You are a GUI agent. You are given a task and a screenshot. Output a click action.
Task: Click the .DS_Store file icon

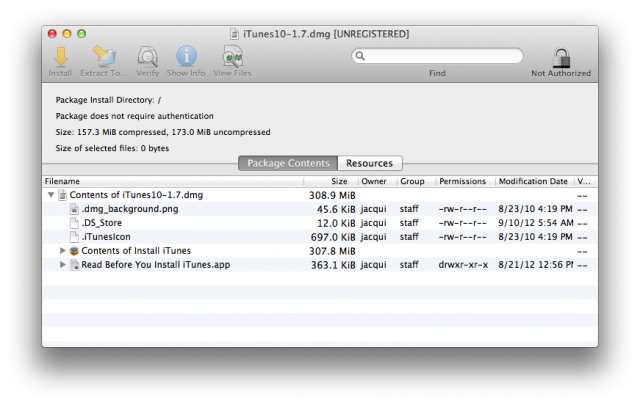click(74, 223)
